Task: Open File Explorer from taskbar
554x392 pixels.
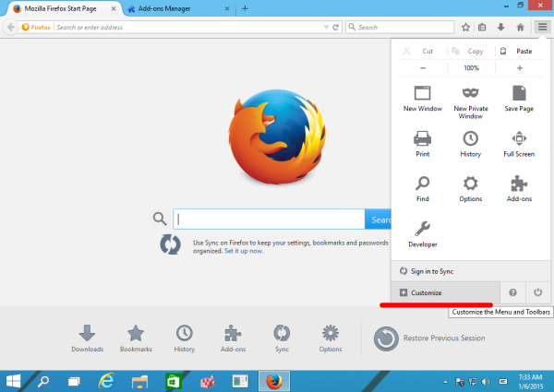Action: (x=139, y=382)
